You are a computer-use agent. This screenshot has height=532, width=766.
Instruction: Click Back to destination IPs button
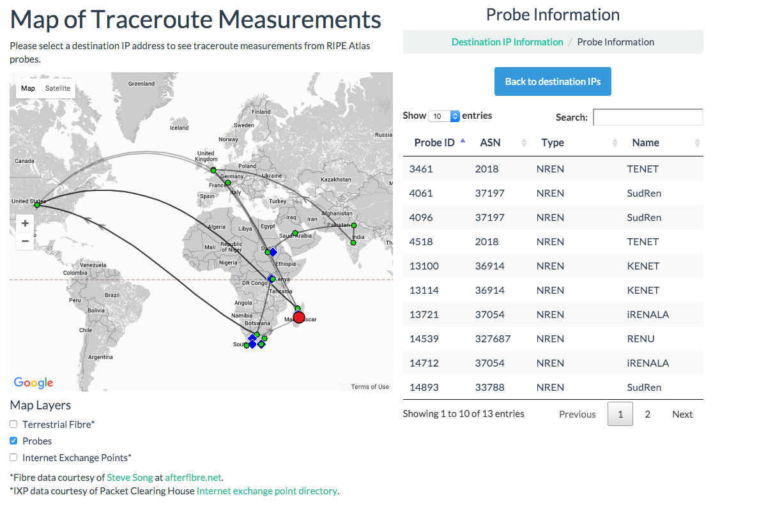click(553, 82)
